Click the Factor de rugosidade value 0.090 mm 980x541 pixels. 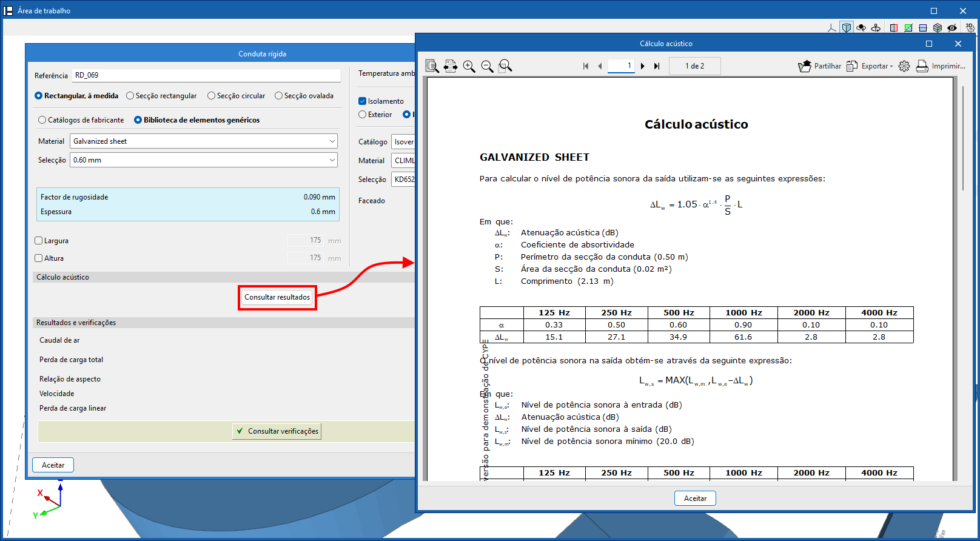click(x=320, y=197)
